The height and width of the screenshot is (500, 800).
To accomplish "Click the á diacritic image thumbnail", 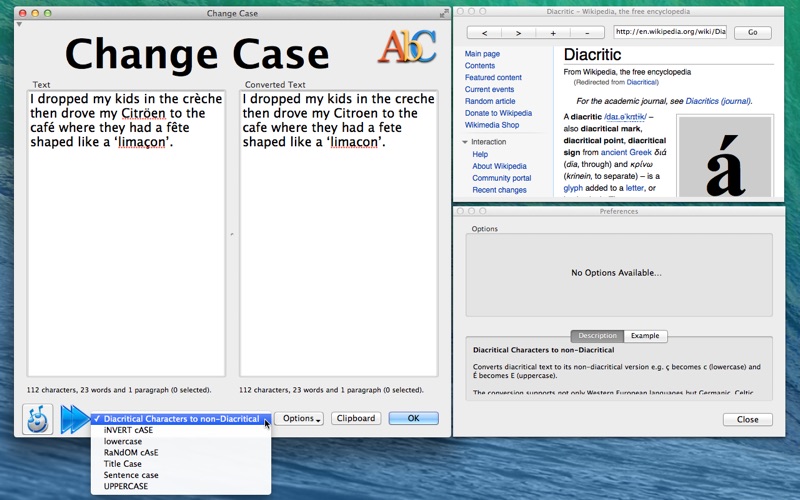I will click(725, 156).
